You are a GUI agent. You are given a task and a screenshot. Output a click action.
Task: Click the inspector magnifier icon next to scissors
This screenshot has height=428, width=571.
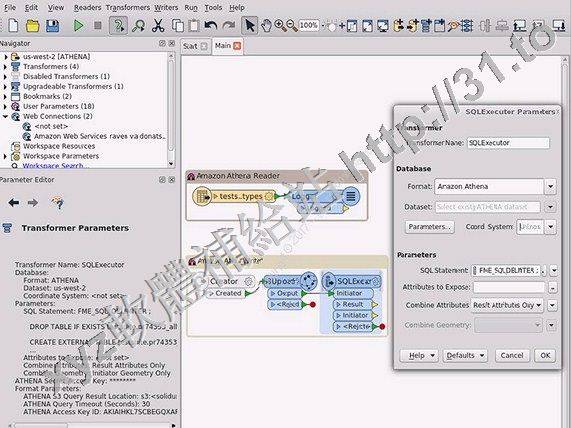[x=138, y=26]
